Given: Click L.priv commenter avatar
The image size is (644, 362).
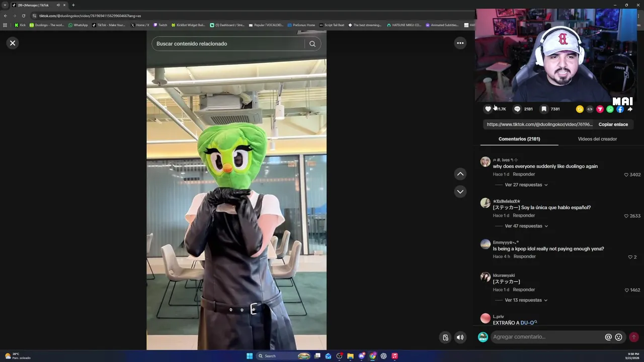Looking at the screenshot, I should click(485, 318).
